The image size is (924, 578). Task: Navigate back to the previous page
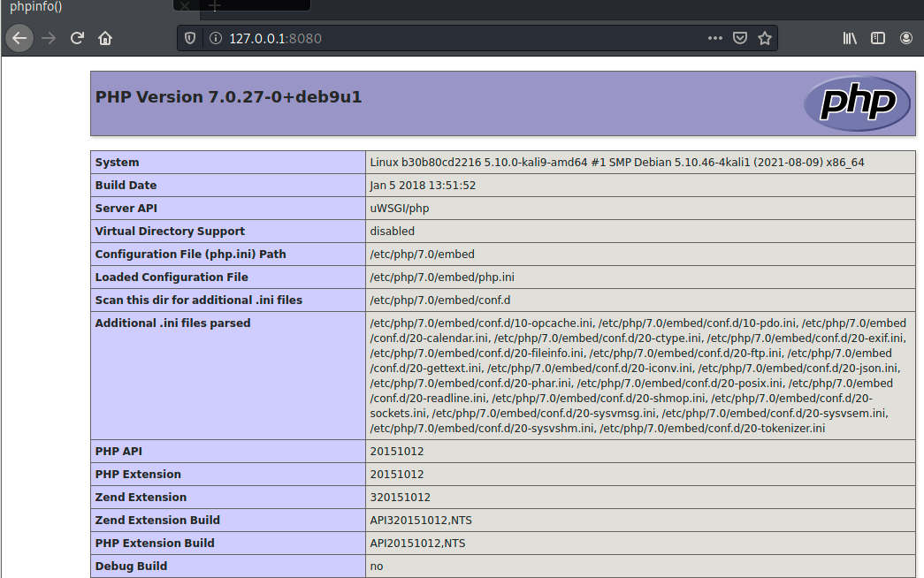click(19, 38)
